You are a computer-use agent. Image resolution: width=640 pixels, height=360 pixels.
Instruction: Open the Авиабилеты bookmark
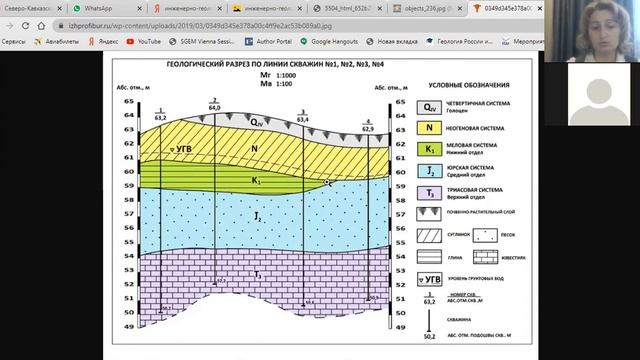56,42
